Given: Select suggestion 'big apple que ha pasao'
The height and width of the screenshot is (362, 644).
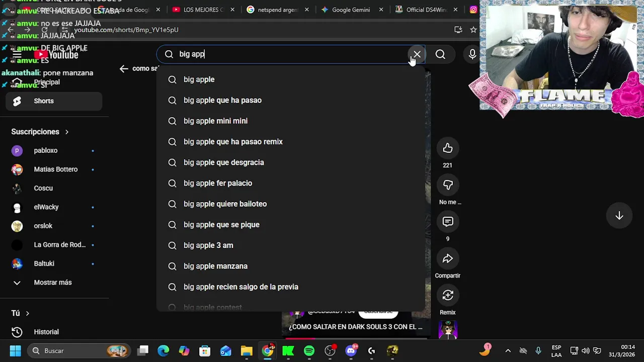Looking at the screenshot, I should click(x=291, y=100).
